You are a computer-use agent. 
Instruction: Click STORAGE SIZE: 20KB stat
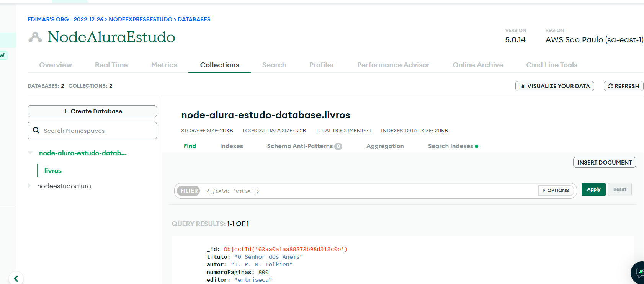(207, 131)
